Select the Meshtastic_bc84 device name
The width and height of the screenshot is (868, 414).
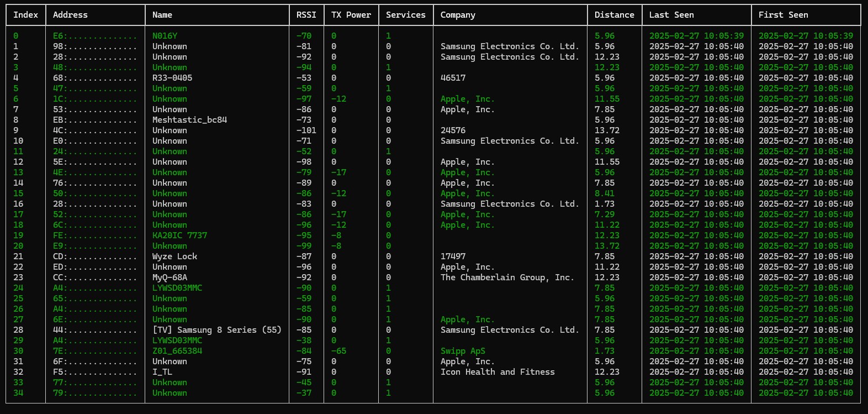[x=189, y=120]
